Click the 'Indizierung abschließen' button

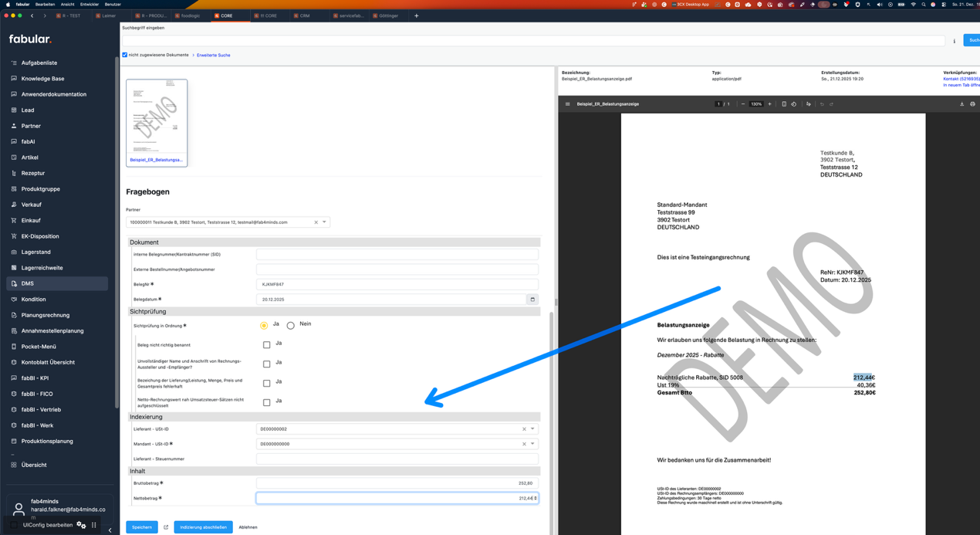204,527
